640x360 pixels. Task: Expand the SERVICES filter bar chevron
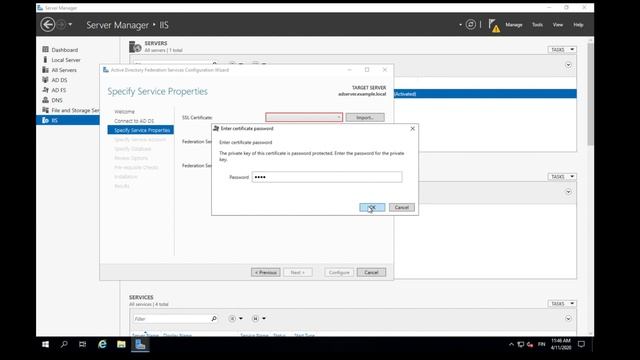(568, 319)
